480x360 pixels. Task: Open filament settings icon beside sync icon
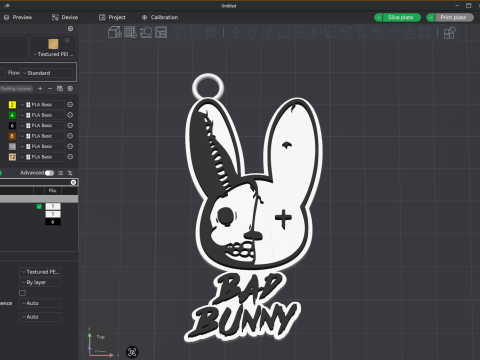pos(70,88)
